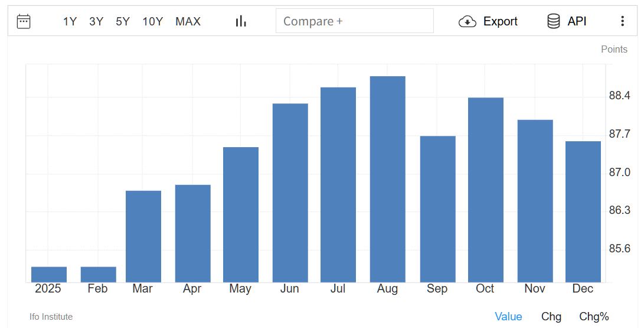Show the MAX time range
The height and width of the screenshot is (328, 644).
[x=188, y=21]
